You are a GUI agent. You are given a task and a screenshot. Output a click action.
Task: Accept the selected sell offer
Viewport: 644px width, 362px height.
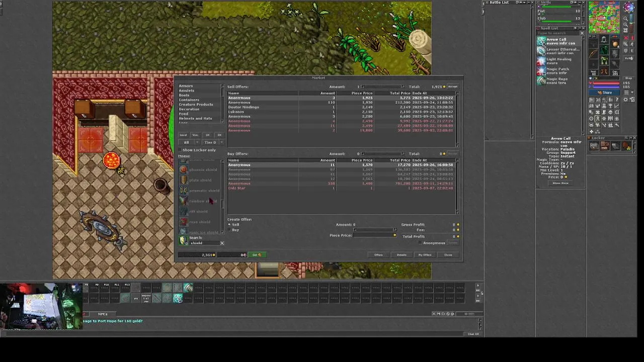(x=453, y=86)
